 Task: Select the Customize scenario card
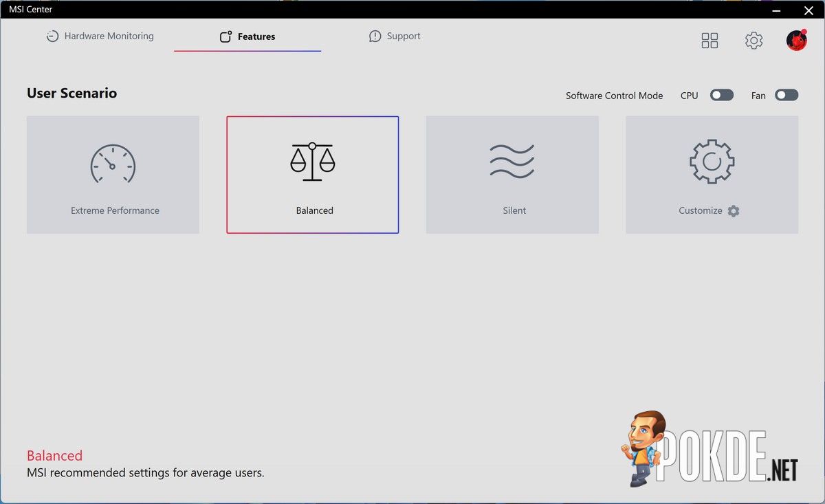point(712,175)
